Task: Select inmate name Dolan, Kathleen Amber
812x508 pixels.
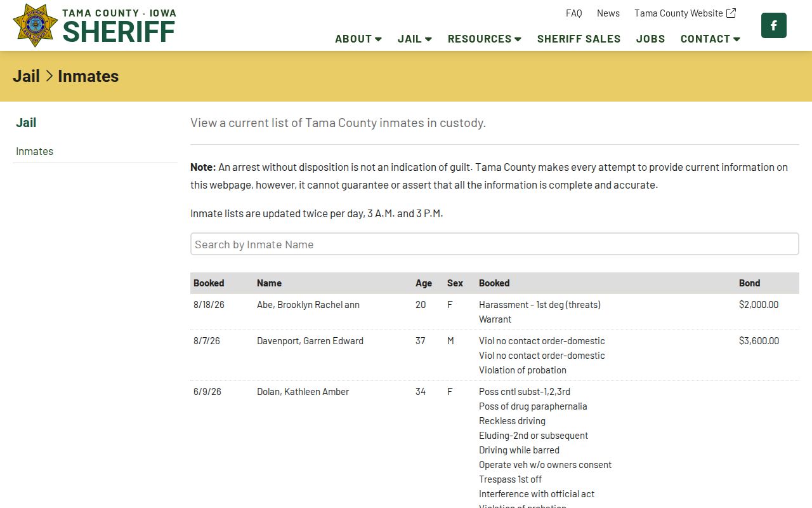Action: click(303, 392)
